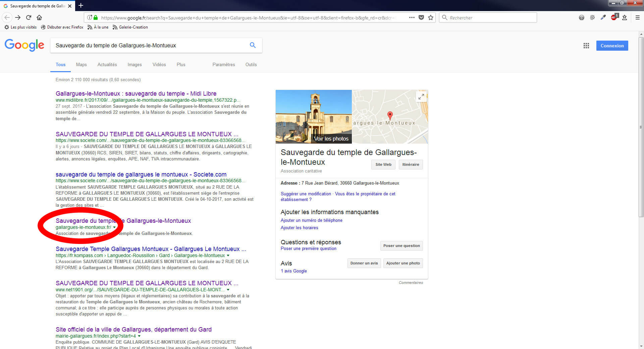
Task: Reload the current page
Action: (x=29, y=17)
